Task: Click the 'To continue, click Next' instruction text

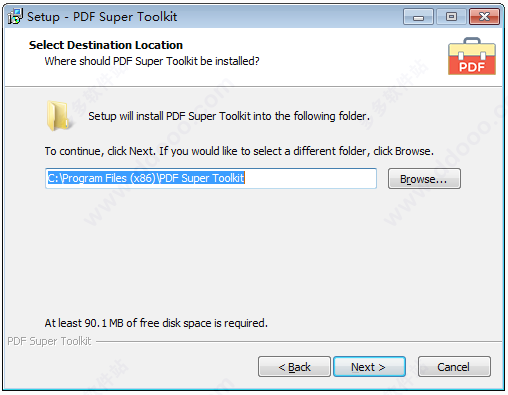Action: tap(239, 151)
